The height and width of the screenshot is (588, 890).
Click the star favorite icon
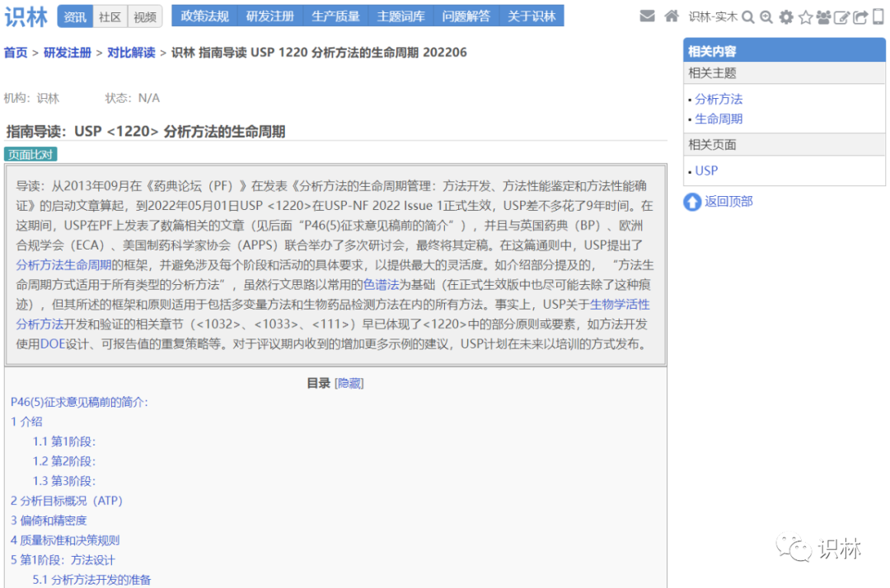point(805,17)
